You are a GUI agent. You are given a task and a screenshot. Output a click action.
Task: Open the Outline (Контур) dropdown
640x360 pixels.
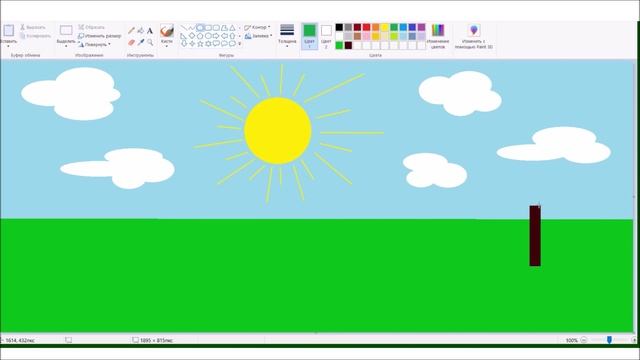[257, 27]
